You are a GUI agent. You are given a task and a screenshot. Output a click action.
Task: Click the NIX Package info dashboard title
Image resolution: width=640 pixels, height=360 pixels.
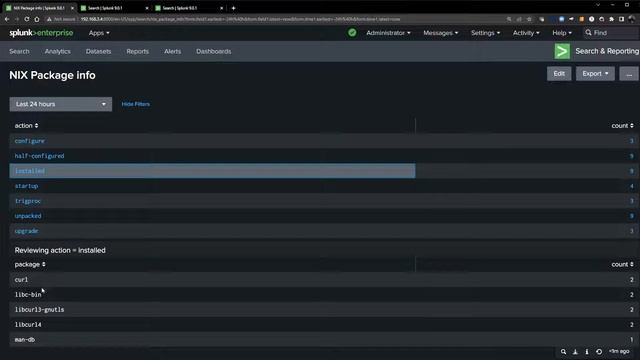point(52,75)
